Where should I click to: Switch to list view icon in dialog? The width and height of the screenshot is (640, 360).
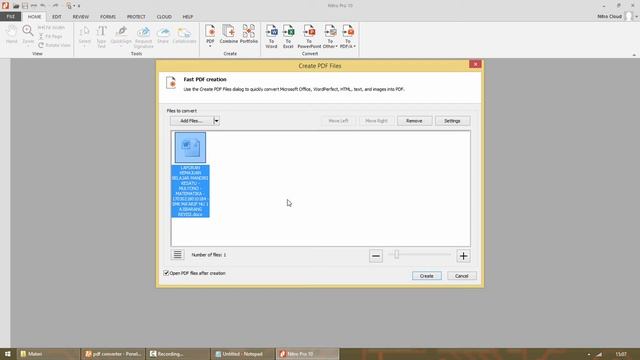tap(177, 255)
